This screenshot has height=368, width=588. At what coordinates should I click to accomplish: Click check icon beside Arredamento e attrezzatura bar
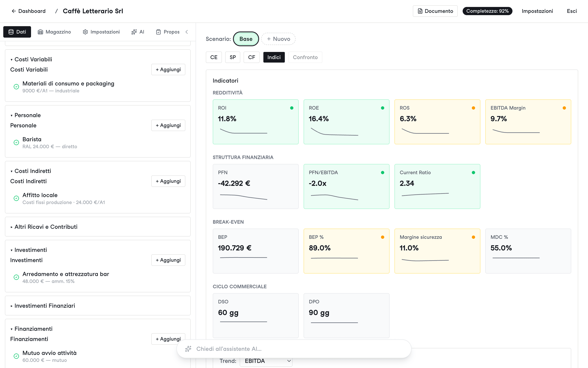coord(16,277)
